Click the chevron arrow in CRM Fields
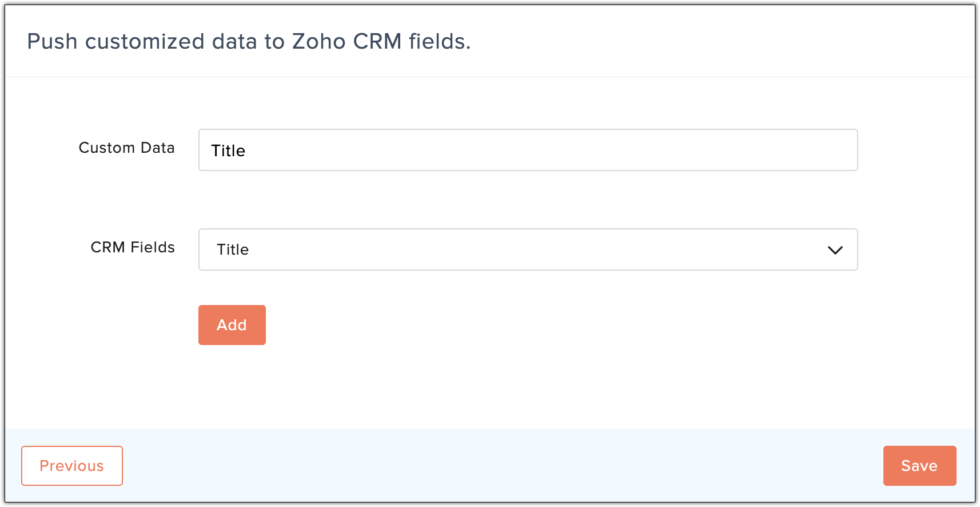 pyautogui.click(x=835, y=250)
